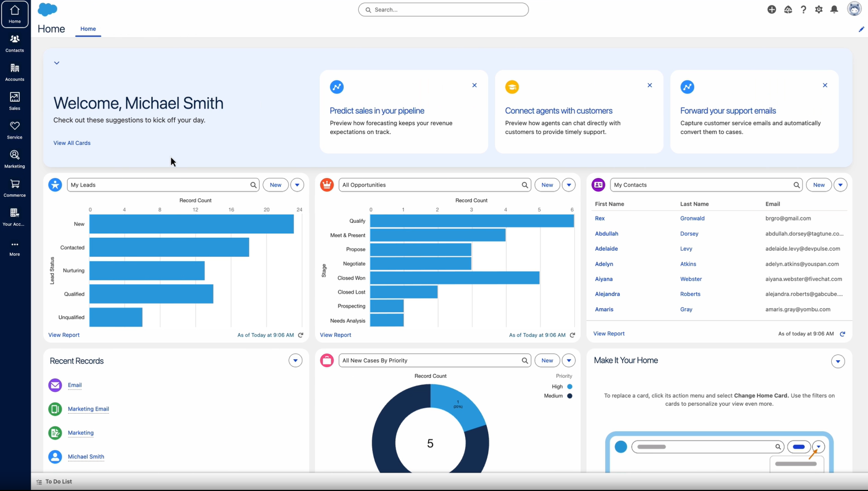Open Marketing from the left sidebar

[15, 158]
